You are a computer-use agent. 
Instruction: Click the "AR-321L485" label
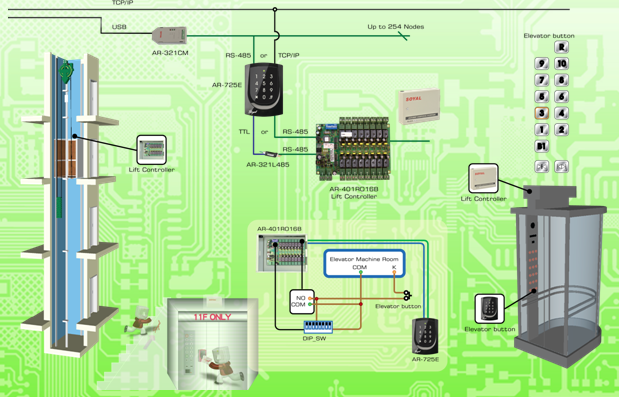268,165
